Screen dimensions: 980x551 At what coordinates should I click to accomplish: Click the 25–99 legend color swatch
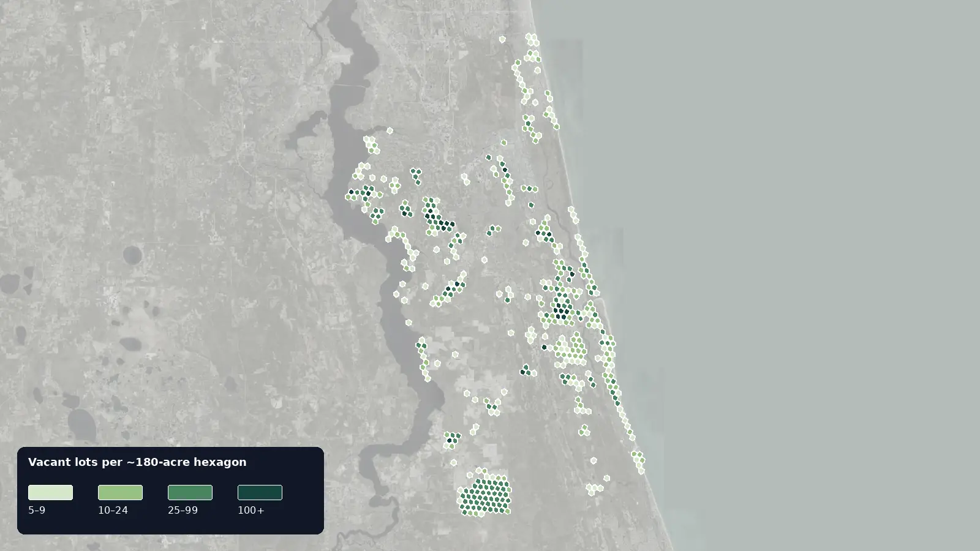coord(190,492)
